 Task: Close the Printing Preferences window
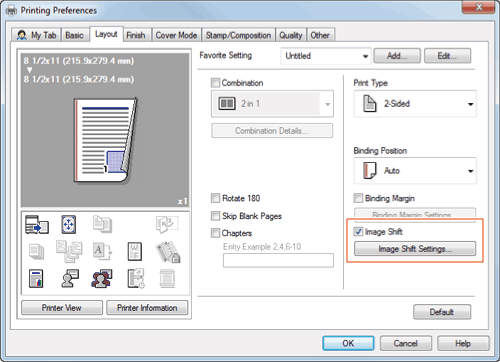click(x=479, y=7)
